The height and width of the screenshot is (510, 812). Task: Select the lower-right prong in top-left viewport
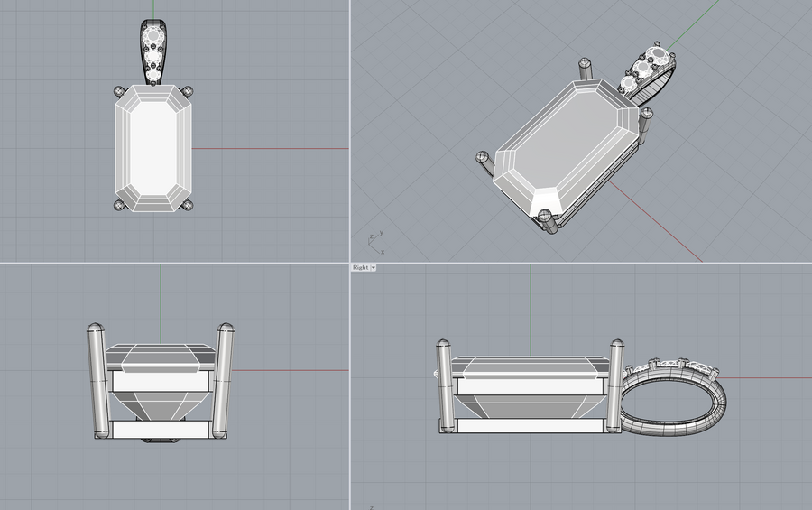click(x=188, y=206)
